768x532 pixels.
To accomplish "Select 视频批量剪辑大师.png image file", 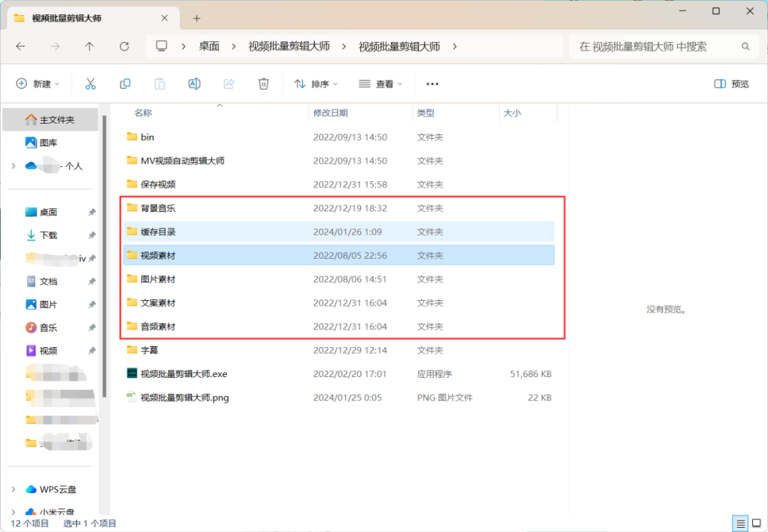I will pos(338,398).
